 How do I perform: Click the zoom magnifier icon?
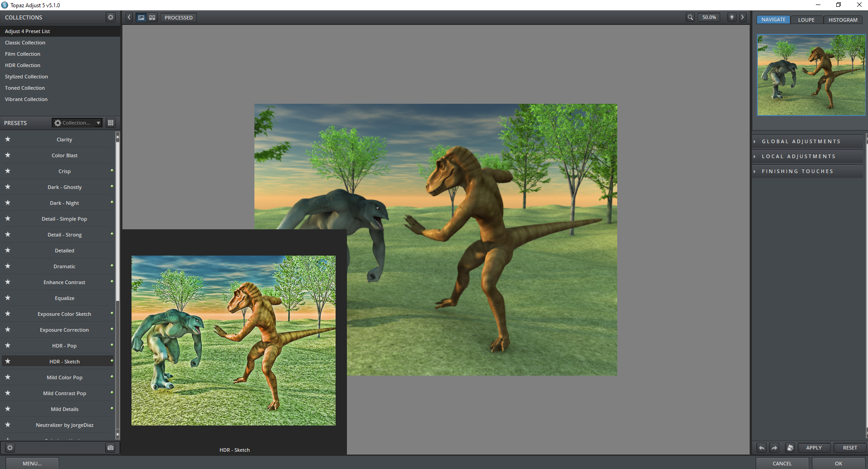click(x=690, y=17)
